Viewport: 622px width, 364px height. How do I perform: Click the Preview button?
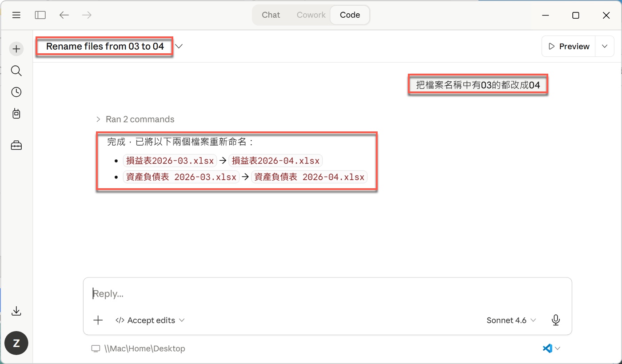pos(569,46)
